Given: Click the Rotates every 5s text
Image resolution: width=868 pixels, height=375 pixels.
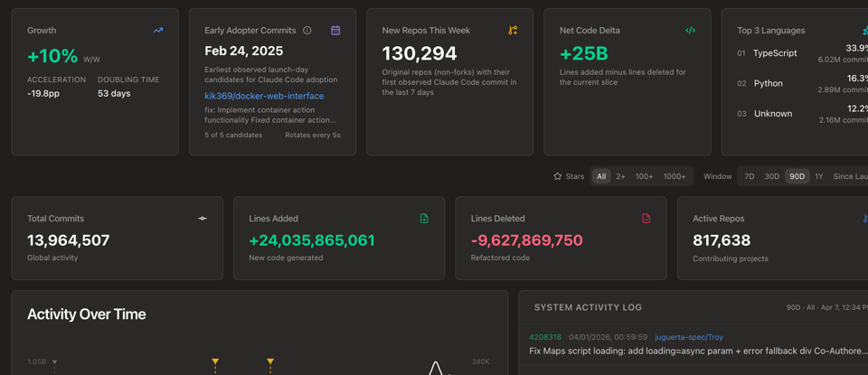Looking at the screenshot, I should 312,135.
